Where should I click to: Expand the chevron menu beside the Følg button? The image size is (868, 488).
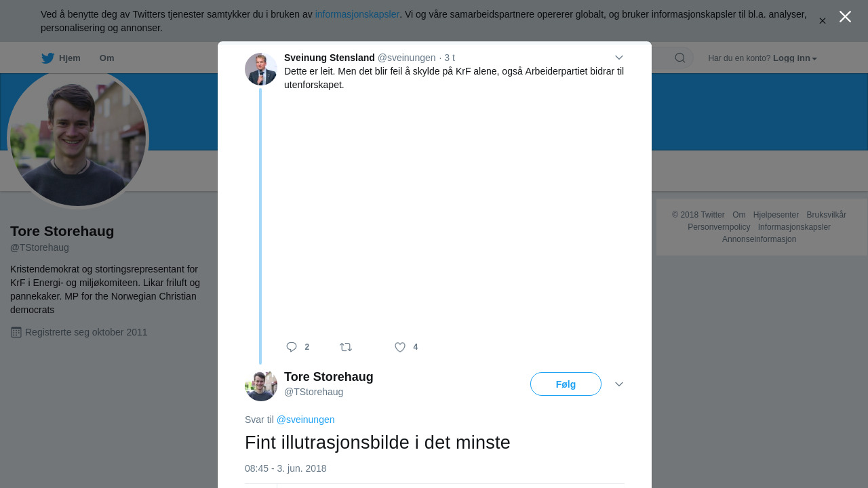coord(618,384)
